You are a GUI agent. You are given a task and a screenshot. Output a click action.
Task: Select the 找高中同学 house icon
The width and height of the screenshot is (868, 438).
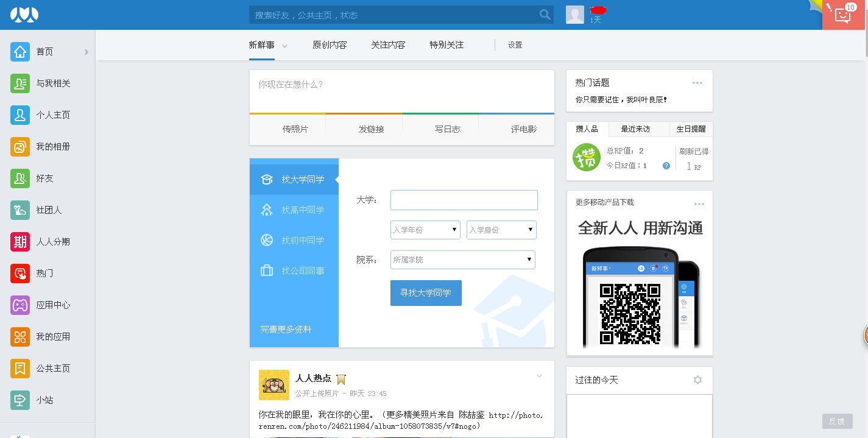[266, 210]
